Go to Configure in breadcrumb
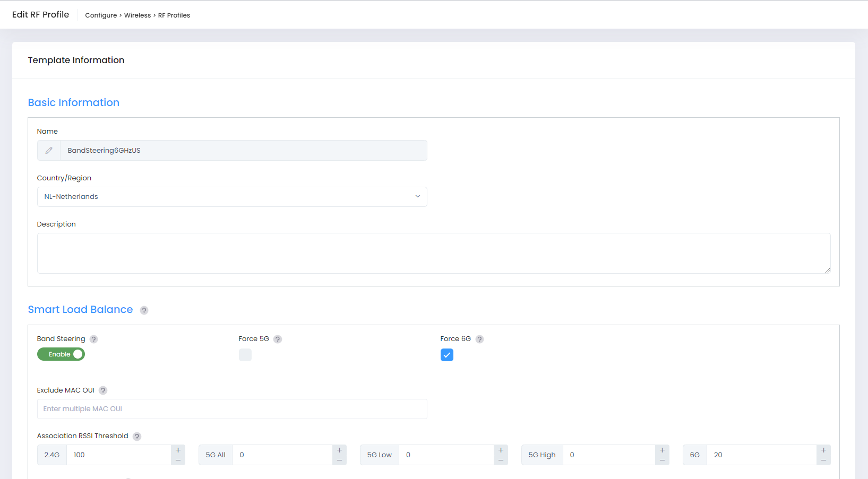This screenshot has height=479, width=868. (101, 15)
